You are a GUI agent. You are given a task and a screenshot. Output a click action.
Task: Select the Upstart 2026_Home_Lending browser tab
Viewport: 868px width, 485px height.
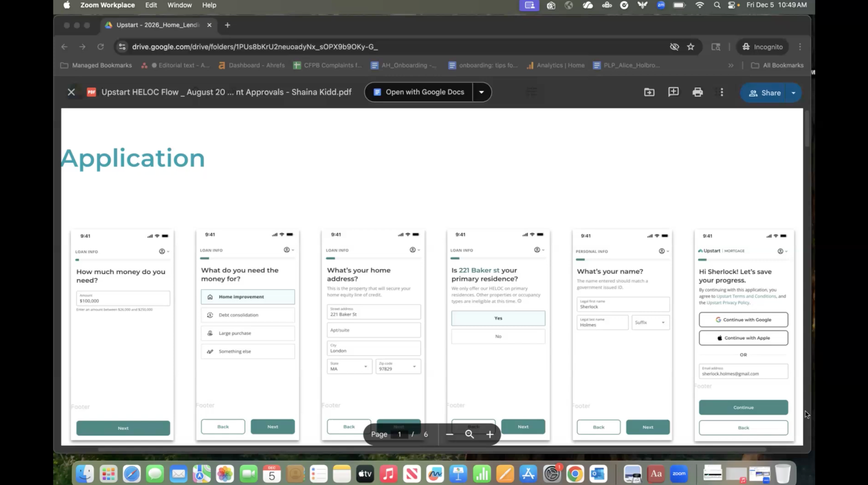155,25
